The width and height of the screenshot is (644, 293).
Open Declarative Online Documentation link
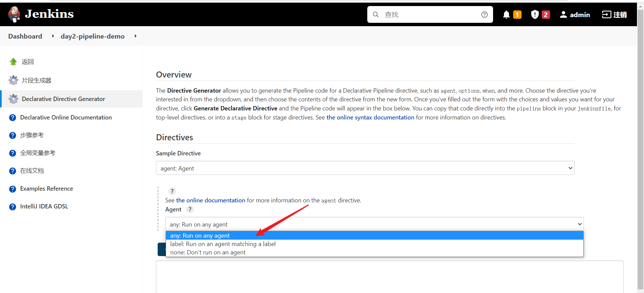click(66, 117)
